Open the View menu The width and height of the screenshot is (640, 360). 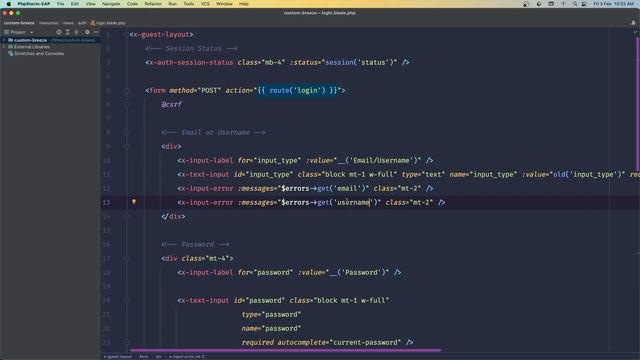click(90, 4)
